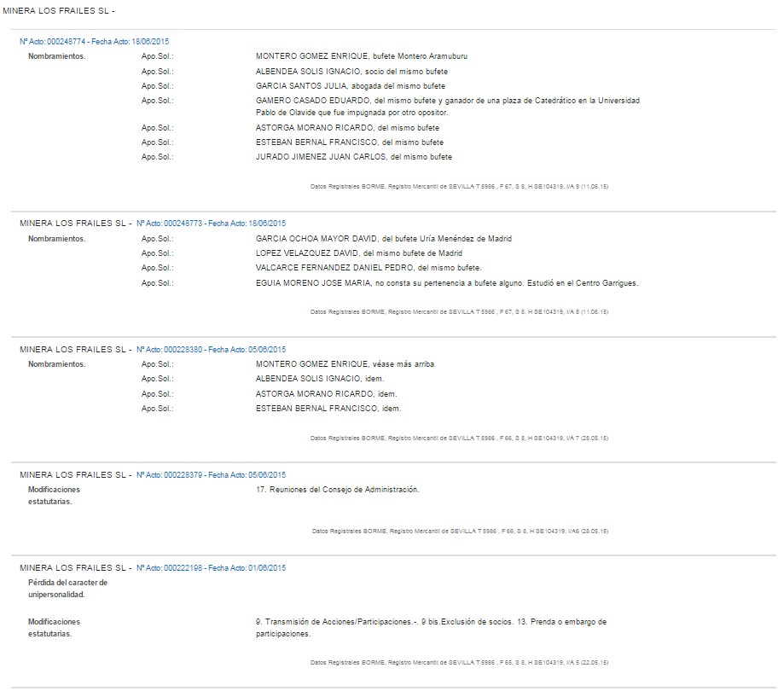This screenshot has width=784, height=697.
Task: Click Datos Registrales BORME line ending (11.06.15) I/A 9
Action: tap(459, 186)
